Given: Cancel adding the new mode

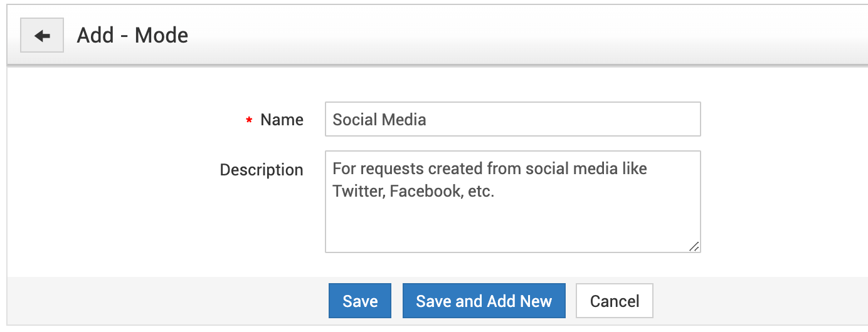Looking at the screenshot, I should point(614,301).
